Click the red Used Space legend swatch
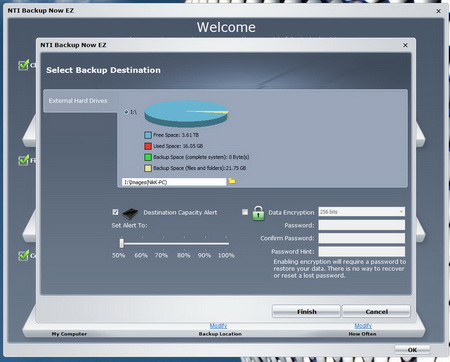The height and width of the screenshot is (362, 450). pos(148,146)
